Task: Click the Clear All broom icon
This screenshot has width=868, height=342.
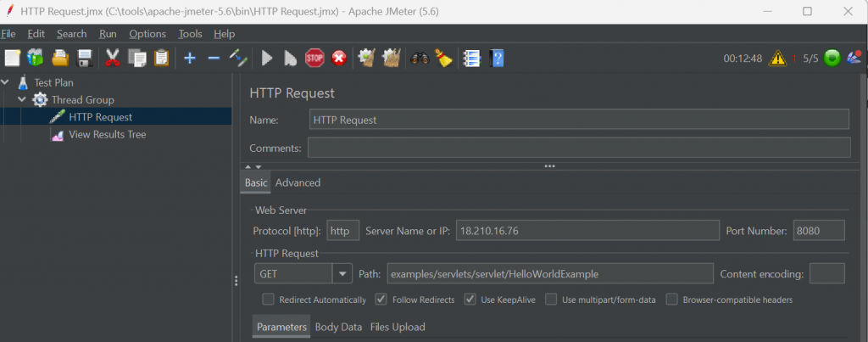Action: pos(443,58)
